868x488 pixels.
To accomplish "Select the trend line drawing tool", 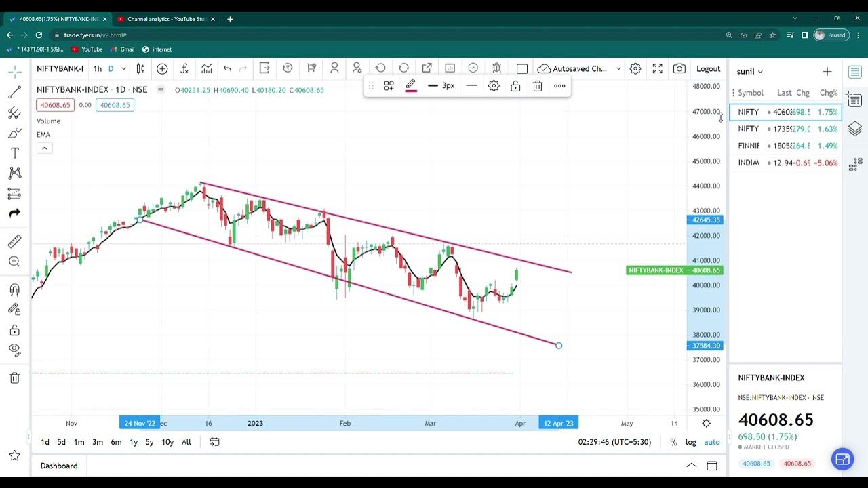I will (x=14, y=92).
